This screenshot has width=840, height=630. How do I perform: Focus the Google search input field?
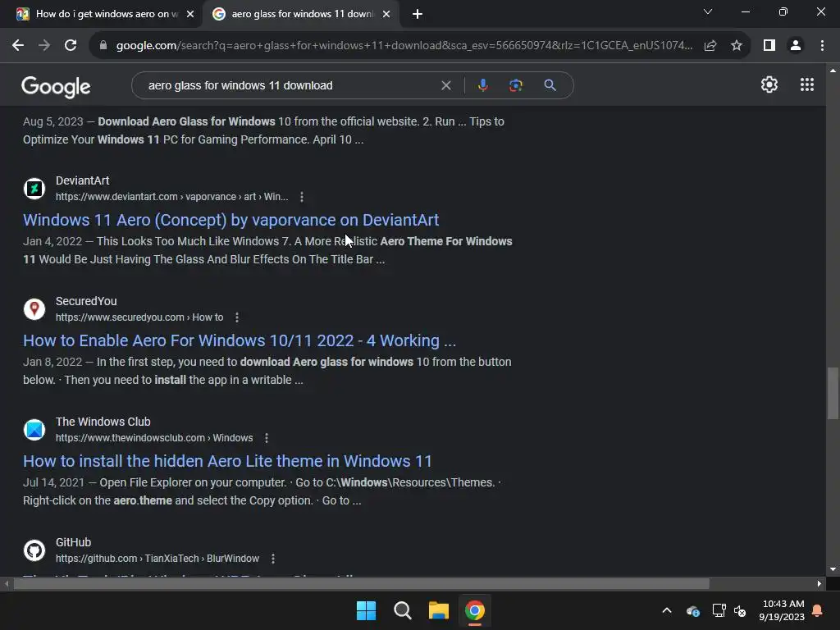pos(290,85)
